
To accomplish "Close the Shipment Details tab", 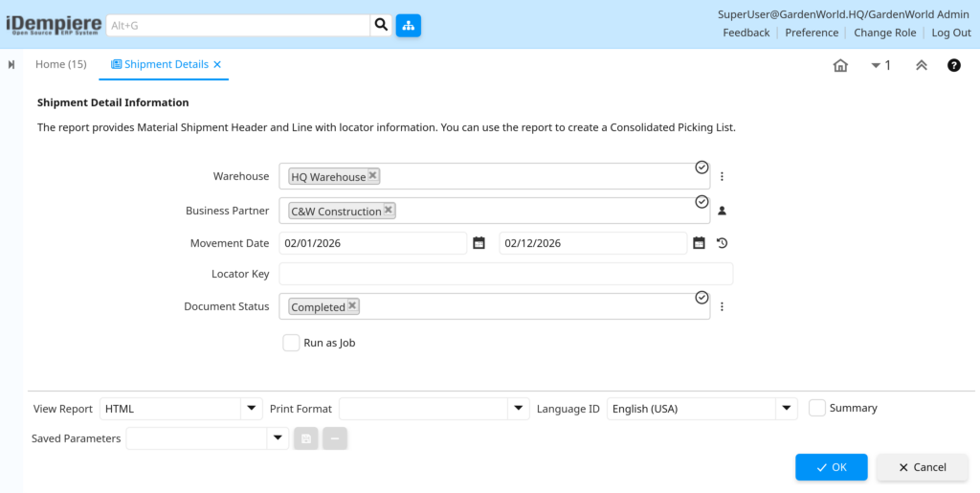I will 217,64.
